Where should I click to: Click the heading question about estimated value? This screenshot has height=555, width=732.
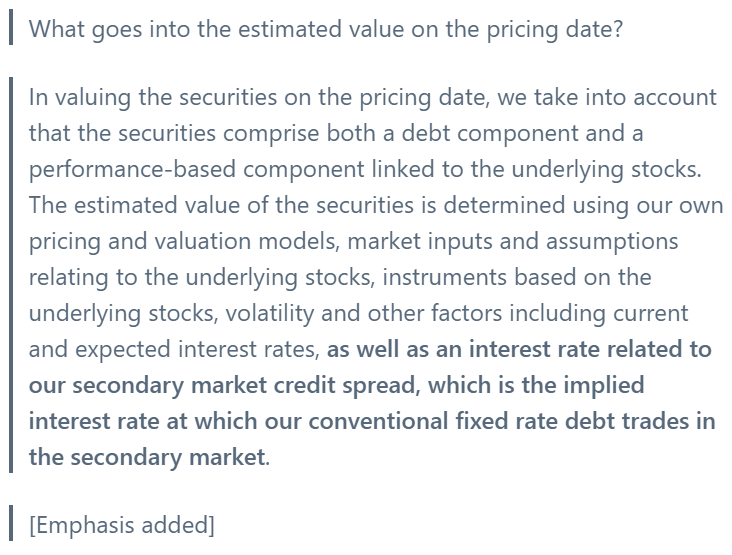coord(326,29)
